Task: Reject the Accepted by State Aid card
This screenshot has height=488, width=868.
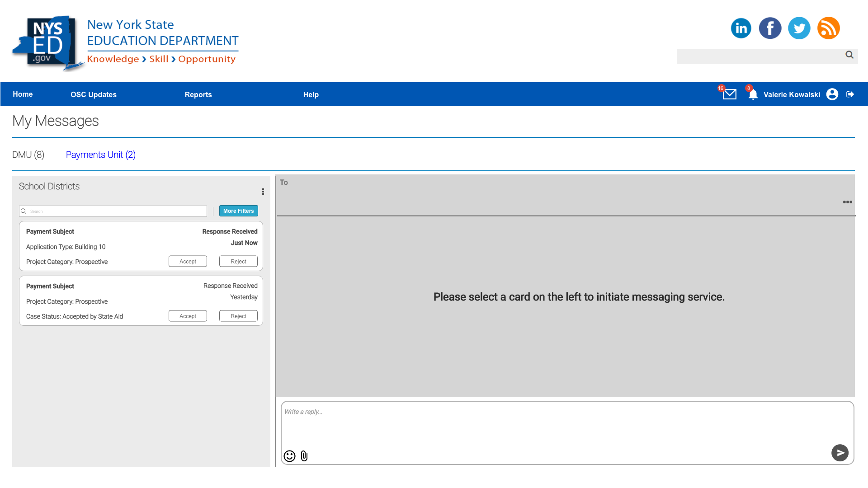Action: [238, 316]
